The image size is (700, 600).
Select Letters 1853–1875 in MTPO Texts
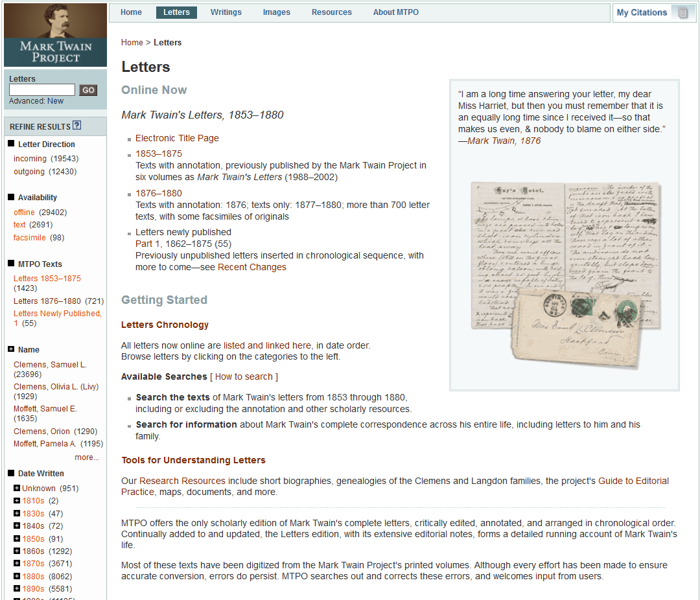(47, 278)
